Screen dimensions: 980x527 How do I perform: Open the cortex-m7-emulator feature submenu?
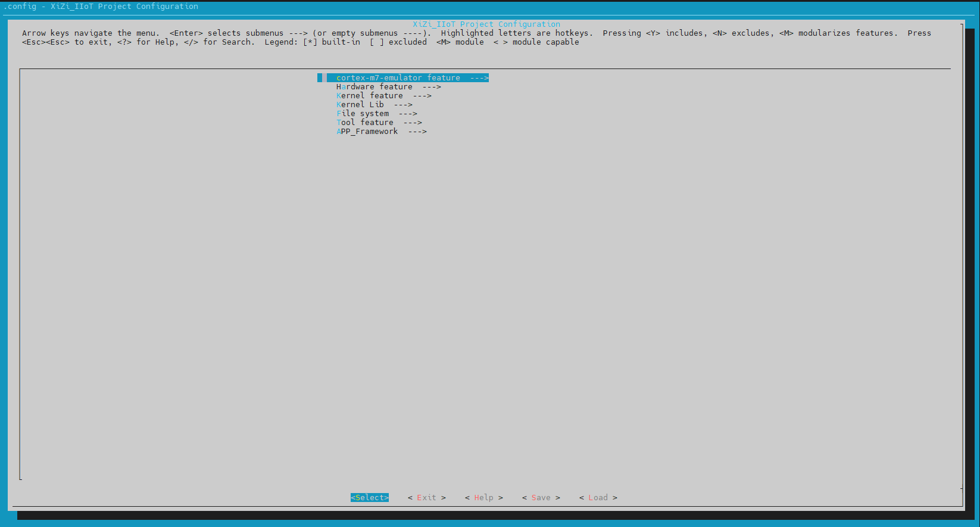(408, 78)
